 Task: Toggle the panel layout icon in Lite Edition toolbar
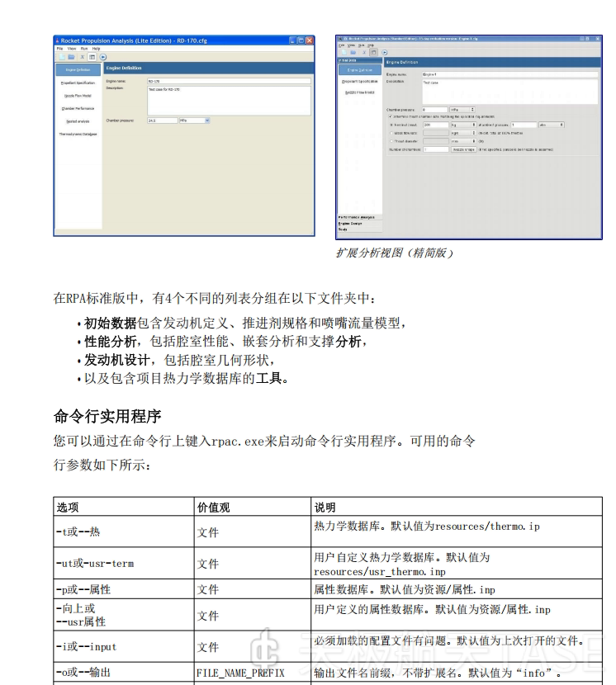(92, 57)
